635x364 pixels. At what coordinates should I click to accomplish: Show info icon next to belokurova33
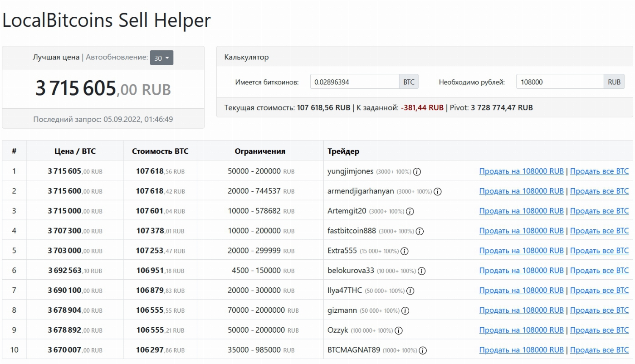point(422,271)
